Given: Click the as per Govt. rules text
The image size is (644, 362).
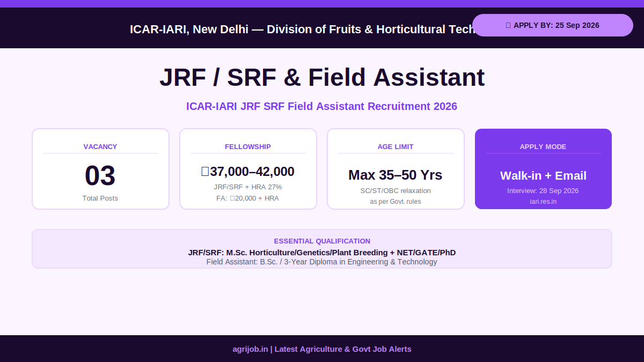Looking at the screenshot, I should tap(396, 202).
